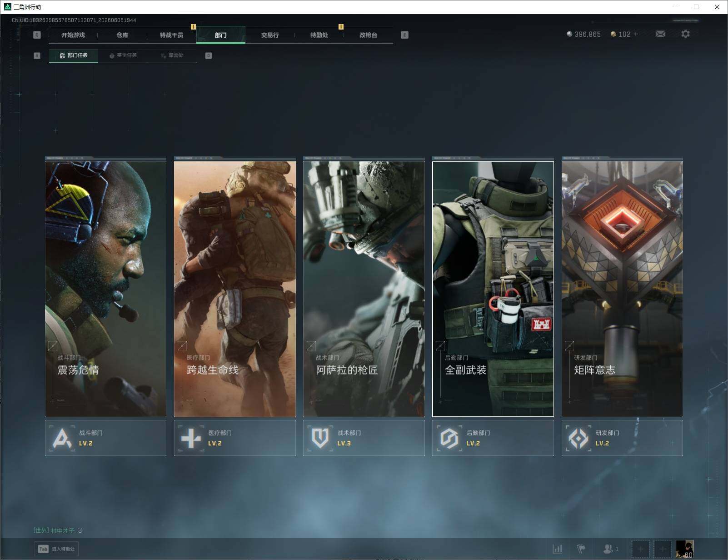Screen dimensions: 728x560
Task: Go to the 交易行 tab
Action: [270, 35]
